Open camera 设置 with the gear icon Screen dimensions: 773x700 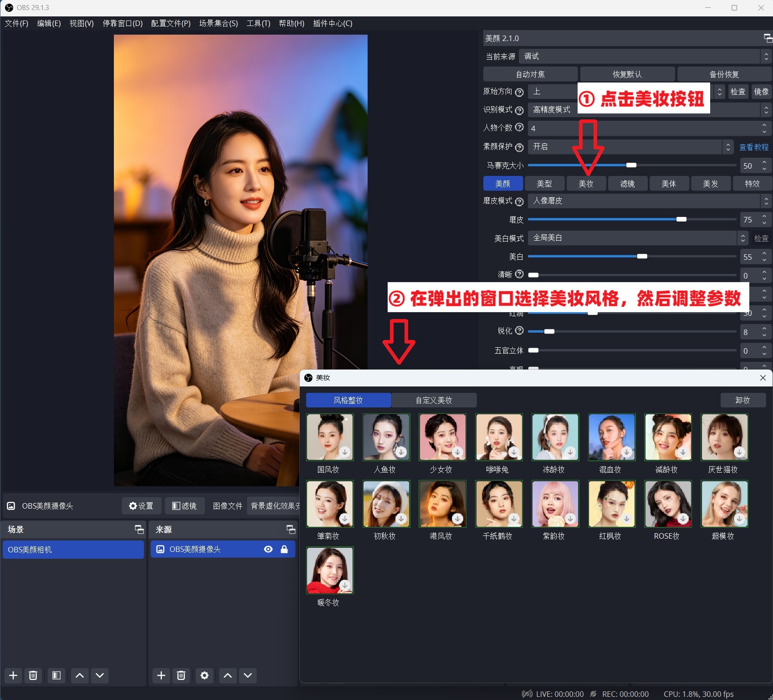click(x=141, y=505)
